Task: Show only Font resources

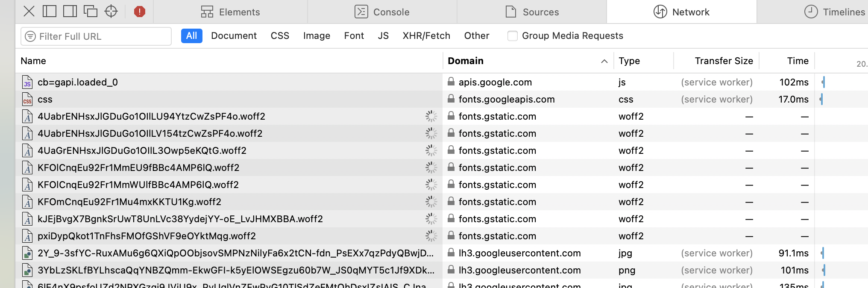Action: click(x=354, y=36)
